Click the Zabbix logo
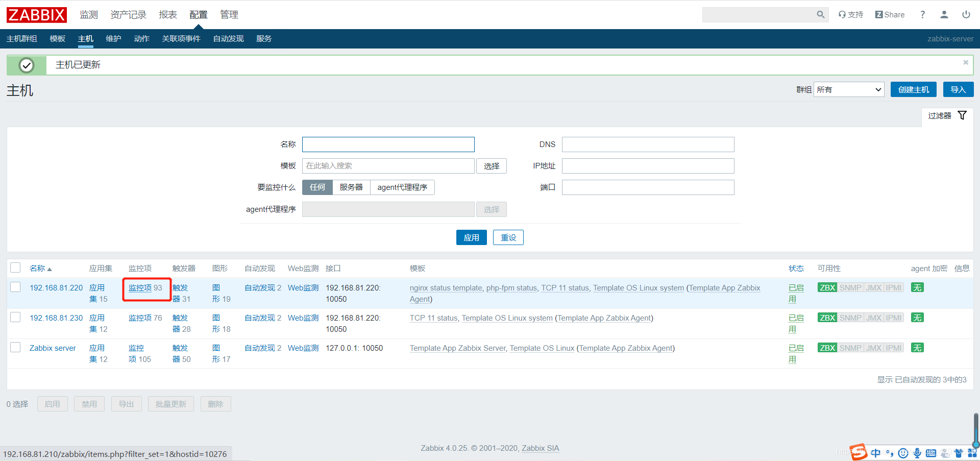This screenshot has height=461, width=980. tap(37, 15)
